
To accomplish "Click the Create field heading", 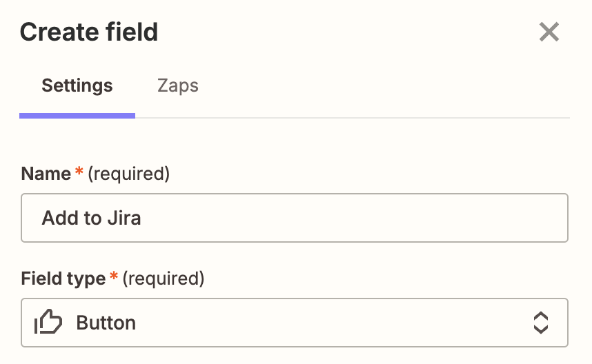I will coord(89,32).
